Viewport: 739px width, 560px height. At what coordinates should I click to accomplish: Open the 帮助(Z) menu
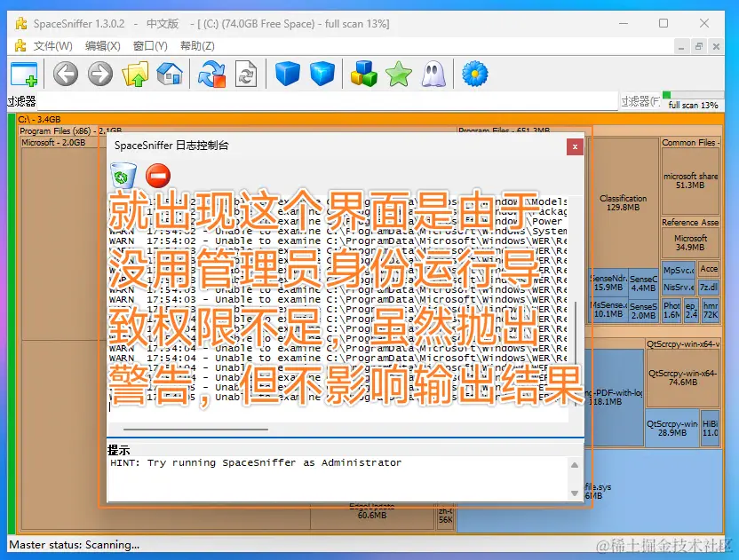(197, 45)
